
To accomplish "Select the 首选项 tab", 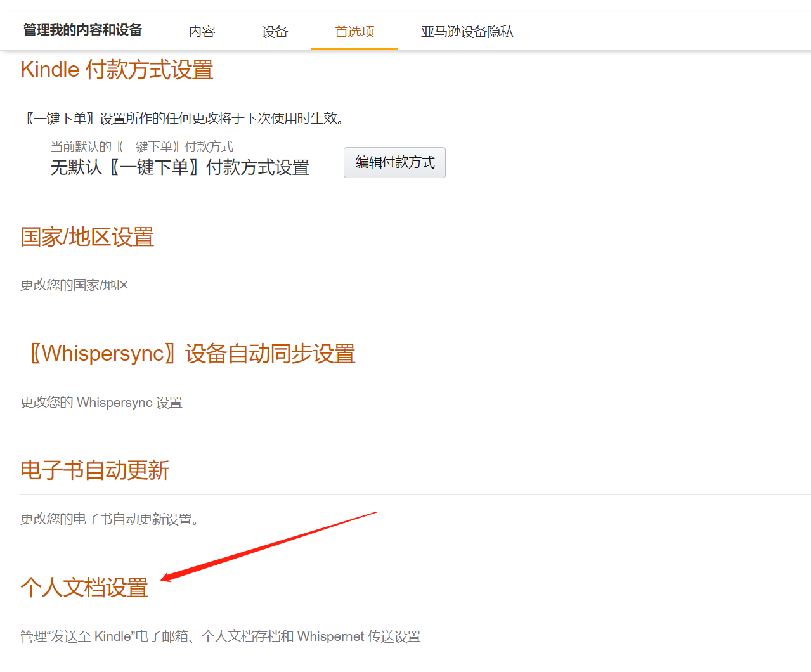I will point(354,32).
